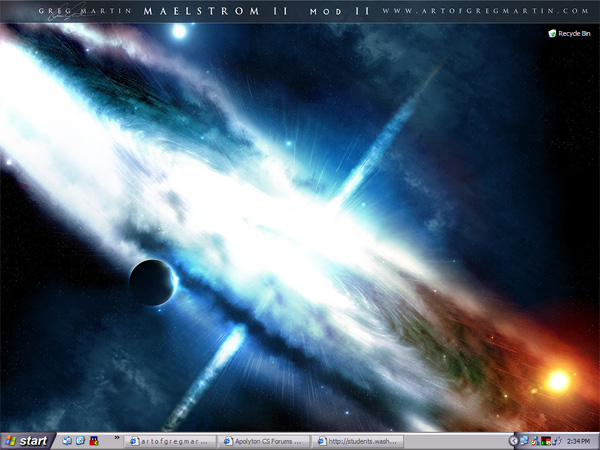This screenshot has height=450, width=600.
Task: Open the Start menu
Action: (27, 440)
